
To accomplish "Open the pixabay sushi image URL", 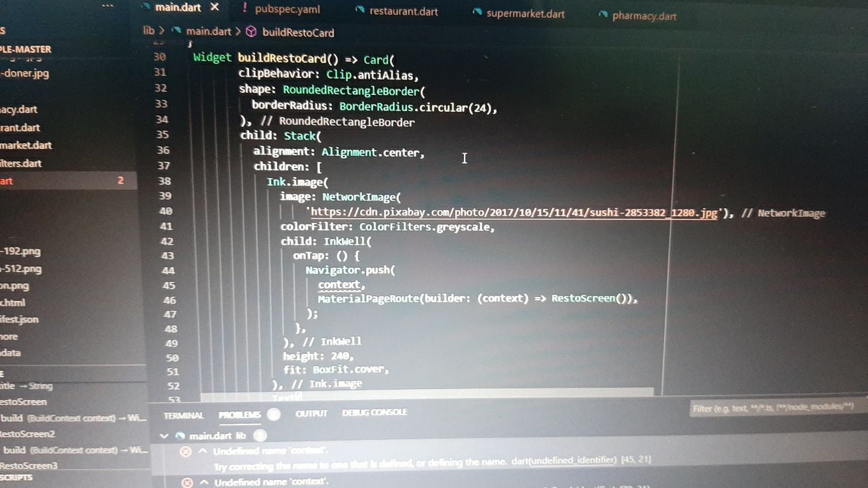I will pyautogui.click(x=513, y=212).
